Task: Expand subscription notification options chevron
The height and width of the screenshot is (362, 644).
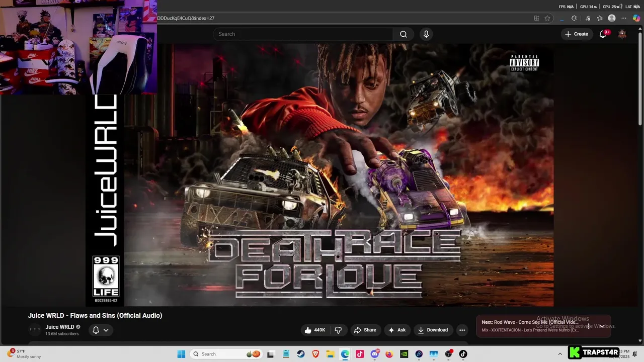Action: click(106, 330)
